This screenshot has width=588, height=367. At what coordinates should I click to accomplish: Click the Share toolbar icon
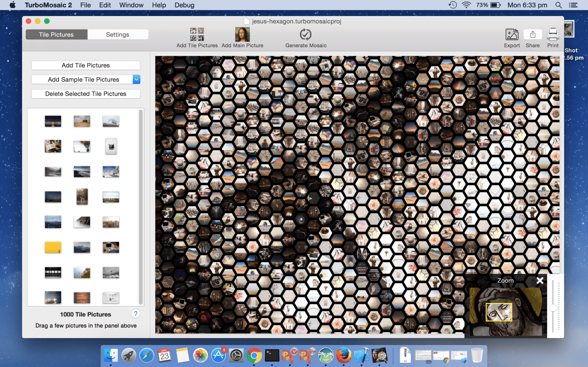pos(533,34)
